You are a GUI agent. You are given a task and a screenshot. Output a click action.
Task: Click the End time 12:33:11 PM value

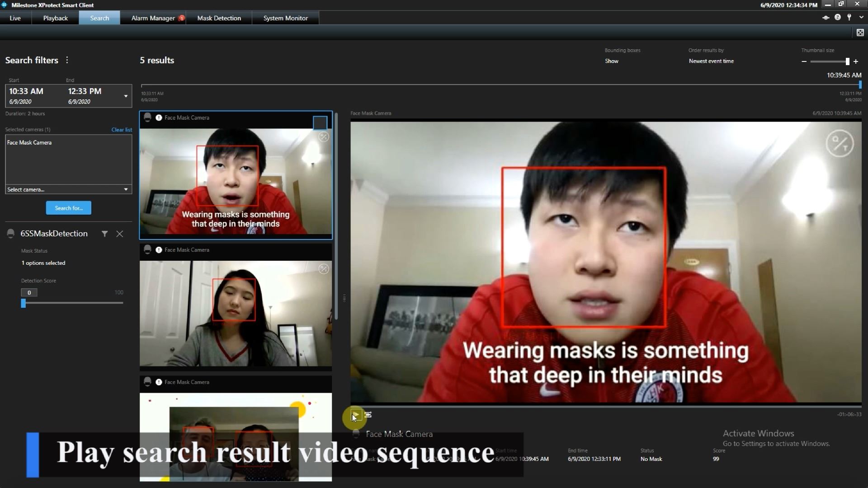[x=594, y=459]
